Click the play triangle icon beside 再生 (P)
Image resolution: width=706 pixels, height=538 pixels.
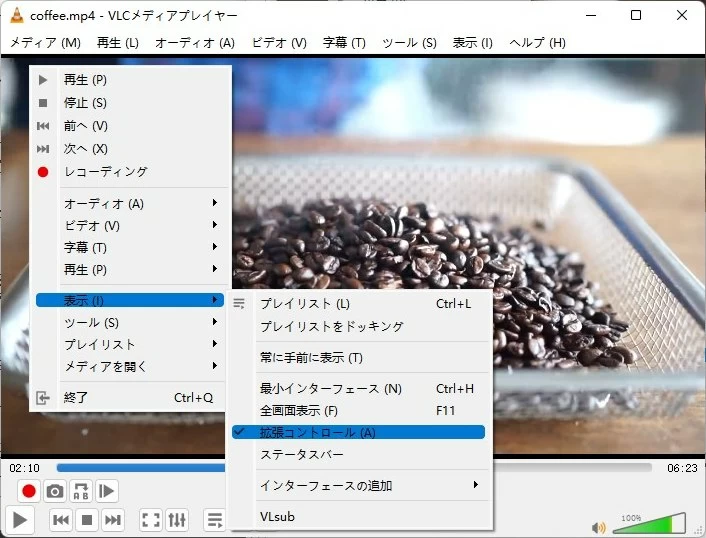43,80
